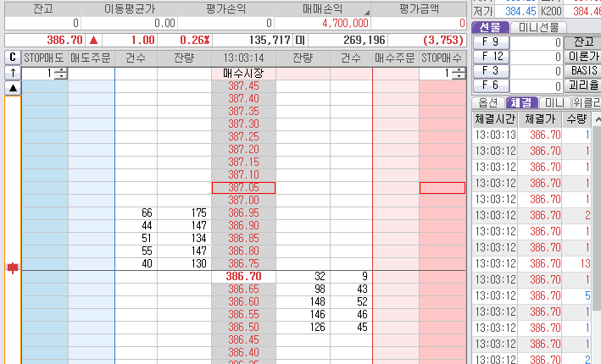Click ask quantity 134 at 386.85
Viewport: 601px width, 364px height.
tap(184, 238)
